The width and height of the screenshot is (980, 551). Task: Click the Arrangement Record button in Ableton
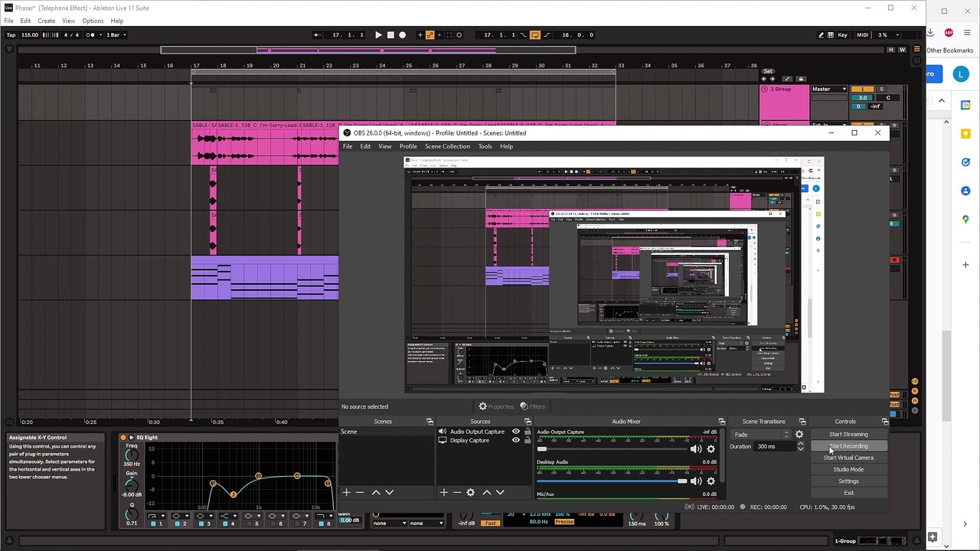[x=403, y=35]
